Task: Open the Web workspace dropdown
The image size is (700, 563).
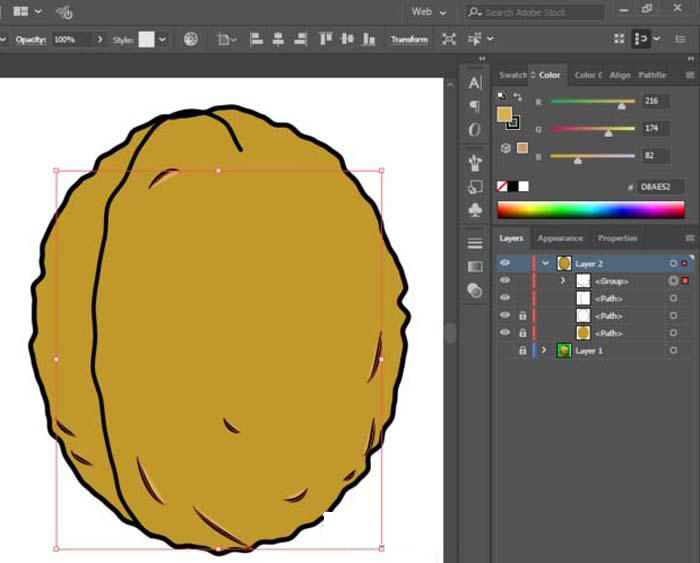Action: [429, 12]
